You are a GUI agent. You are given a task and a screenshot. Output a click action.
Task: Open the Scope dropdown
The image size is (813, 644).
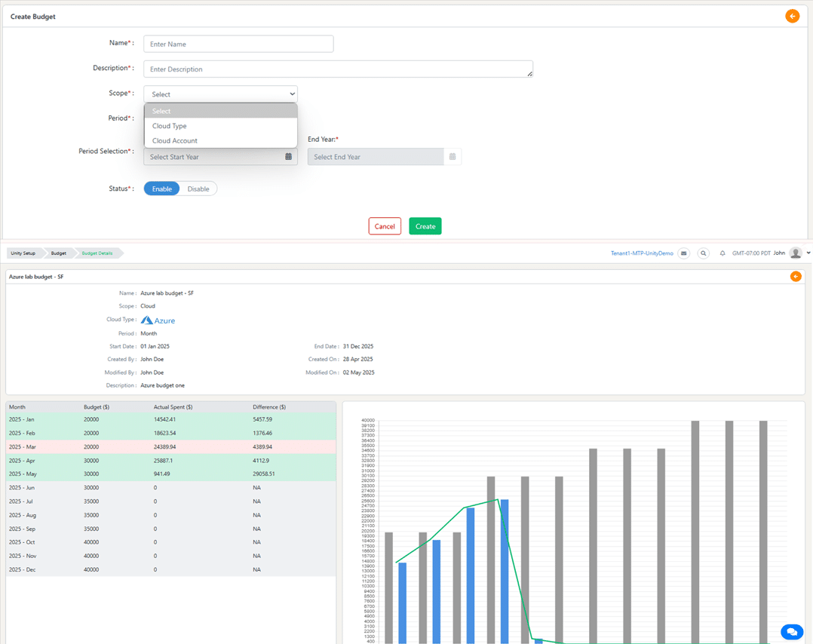[x=220, y=94]
